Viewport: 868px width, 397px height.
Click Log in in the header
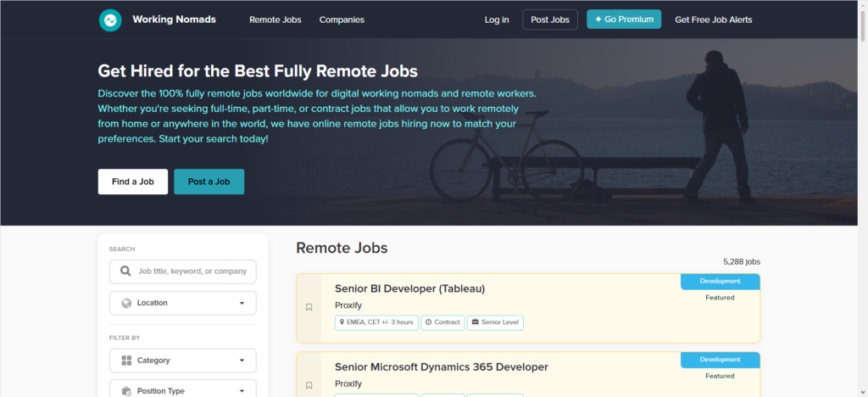click(497, 20)
